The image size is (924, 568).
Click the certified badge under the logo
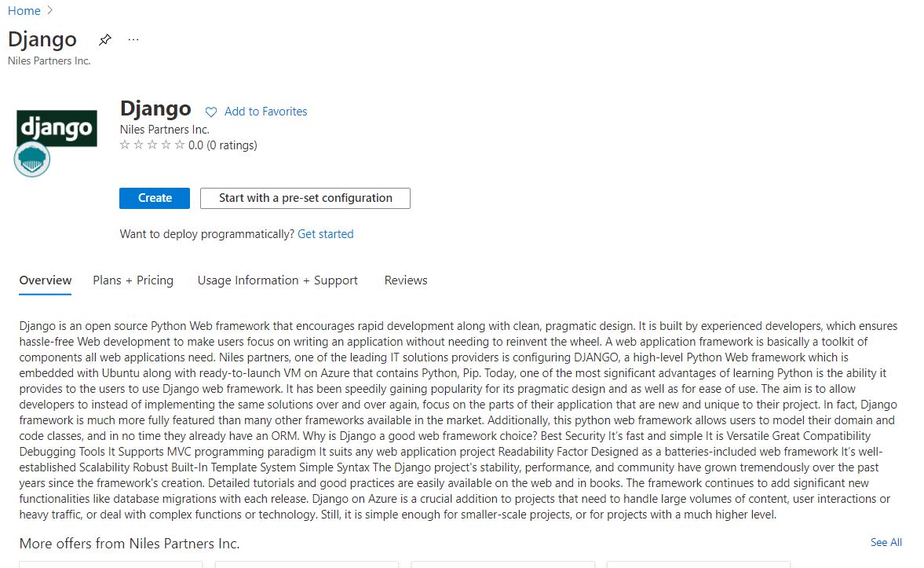click(32, 159)
